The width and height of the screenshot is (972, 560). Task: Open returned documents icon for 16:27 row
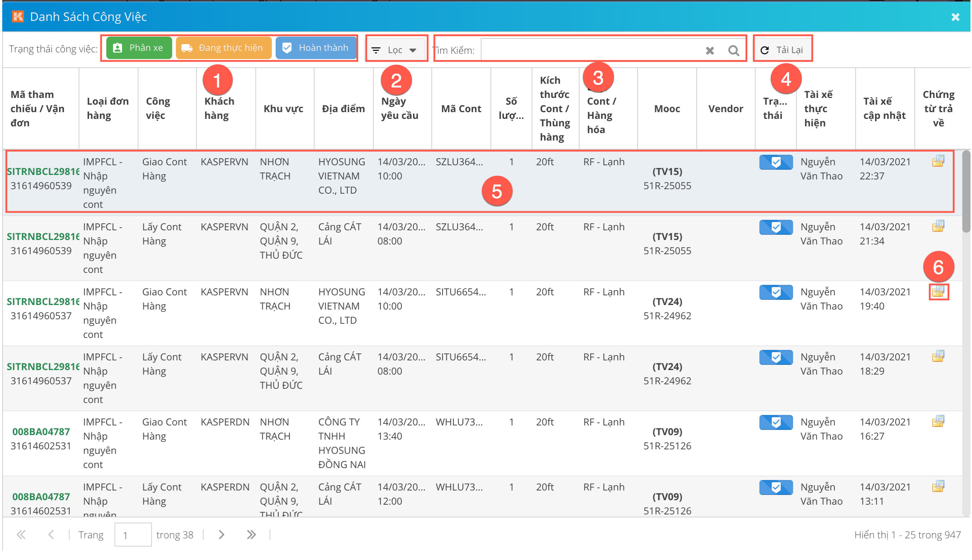pyautogui.click(x=938, y=422)
